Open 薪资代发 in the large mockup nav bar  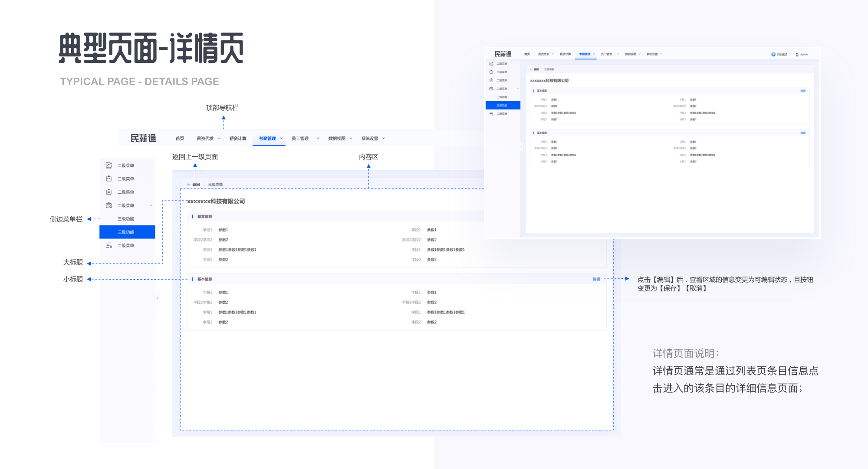click(205, 139)
